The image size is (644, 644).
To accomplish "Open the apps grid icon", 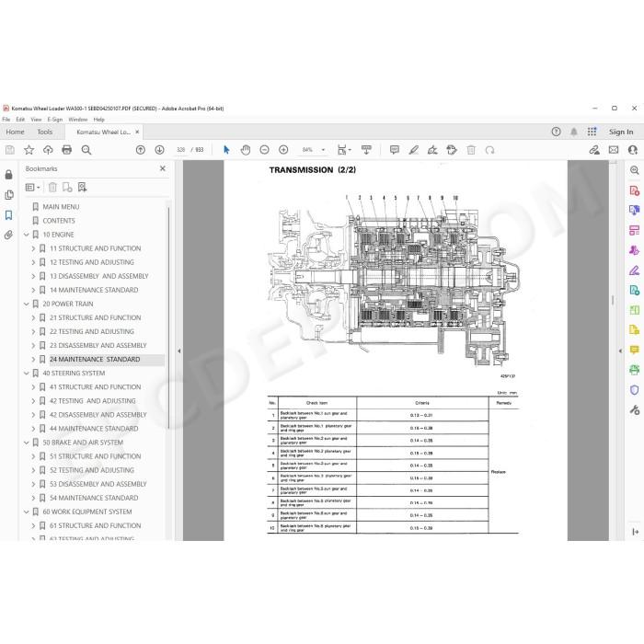I will point(592,132).
